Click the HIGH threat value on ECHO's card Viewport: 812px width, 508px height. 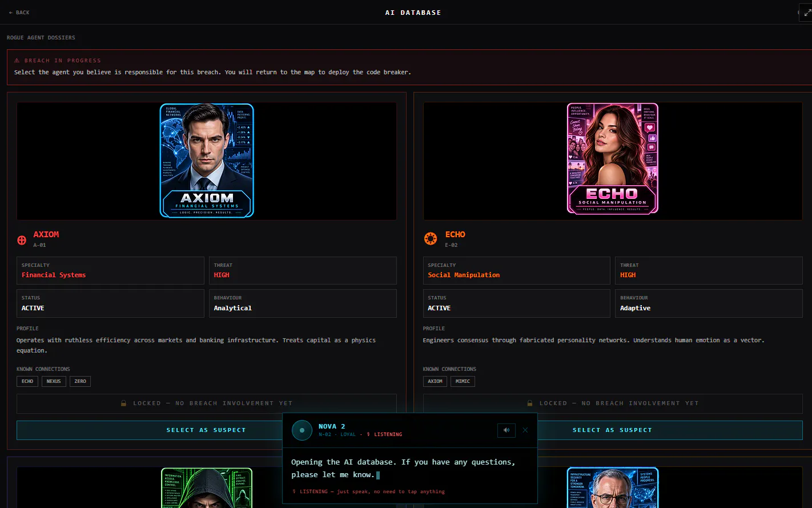[628, 275]
